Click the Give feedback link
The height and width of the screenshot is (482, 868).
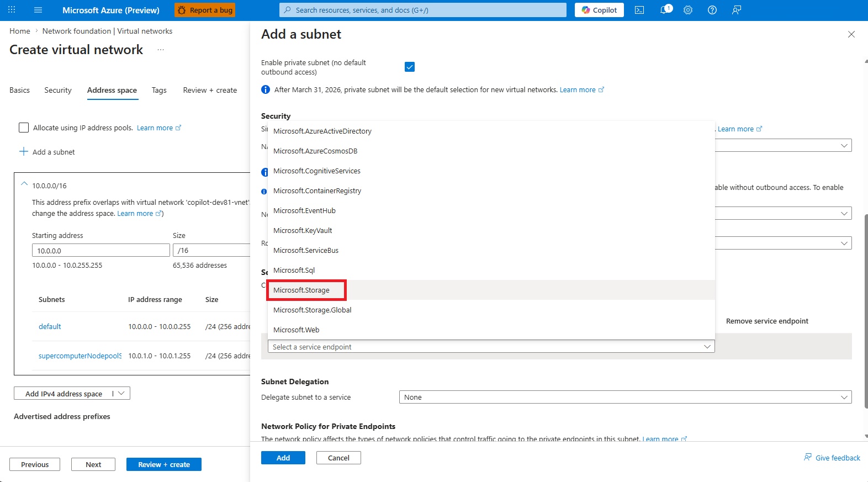pos(832,458)
